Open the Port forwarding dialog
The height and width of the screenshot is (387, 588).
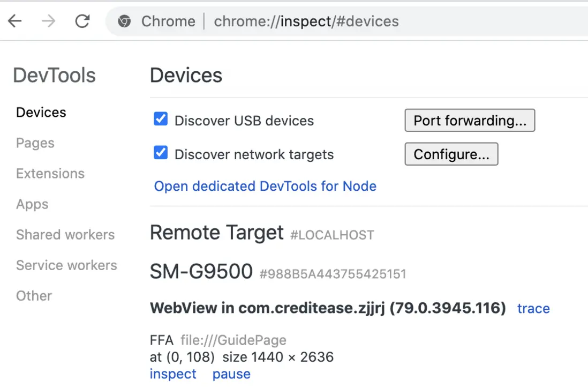470,121
